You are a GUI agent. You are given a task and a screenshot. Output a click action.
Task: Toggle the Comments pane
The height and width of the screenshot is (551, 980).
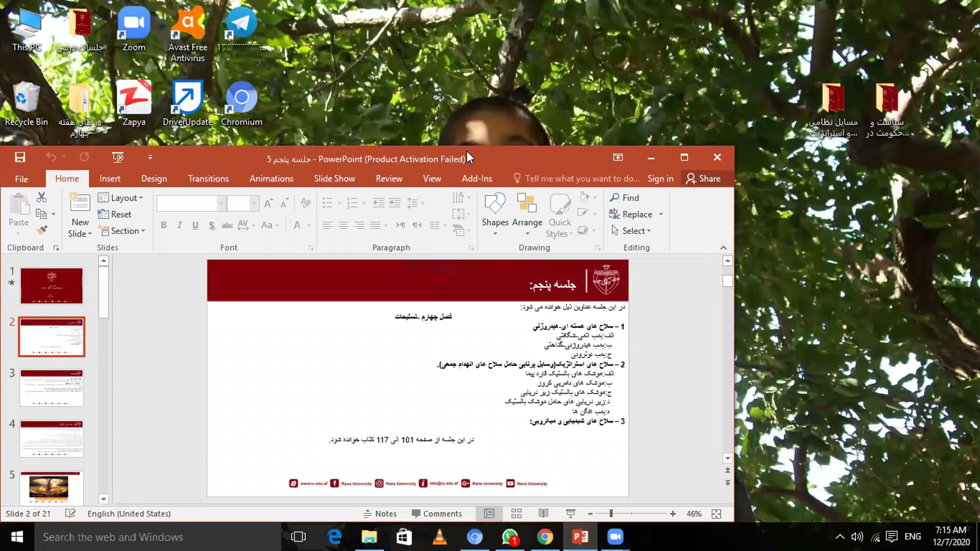click(x=437, y=513)
